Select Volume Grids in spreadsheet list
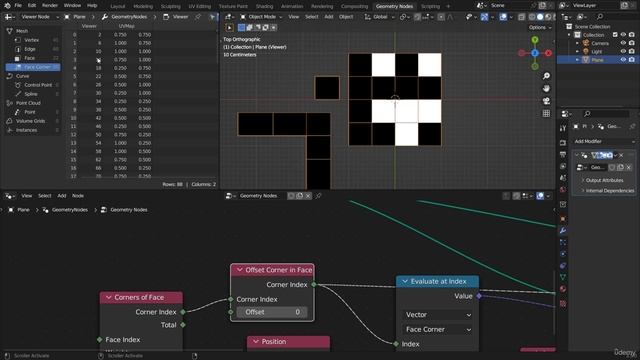Screen dimensions: 640x360 pos(30,121)
